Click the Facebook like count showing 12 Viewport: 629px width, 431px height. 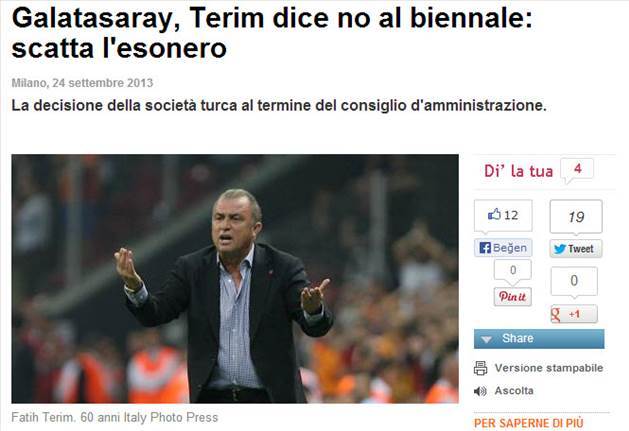click(x=503, y=216)
